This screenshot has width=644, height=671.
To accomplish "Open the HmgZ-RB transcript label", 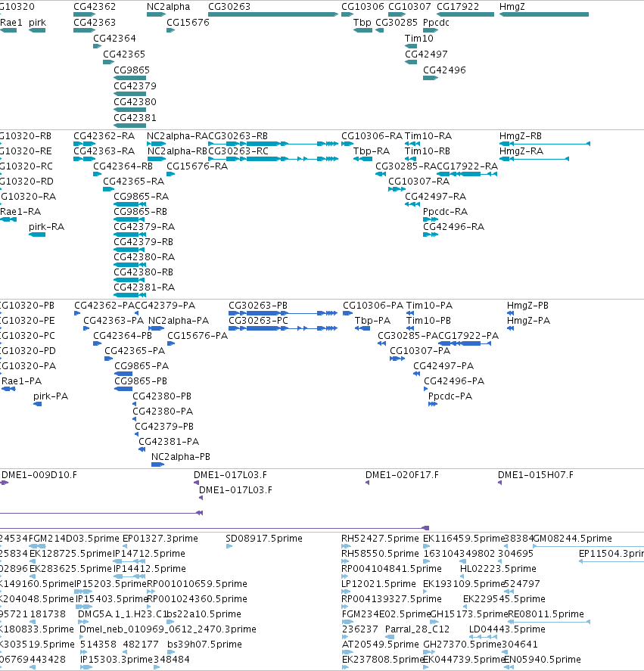I will coord(520,136).
